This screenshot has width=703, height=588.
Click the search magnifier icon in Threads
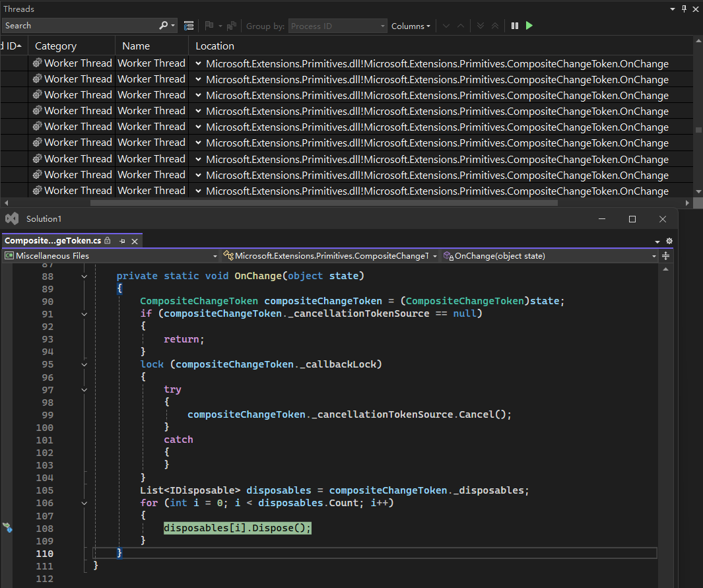pos(164,26)
